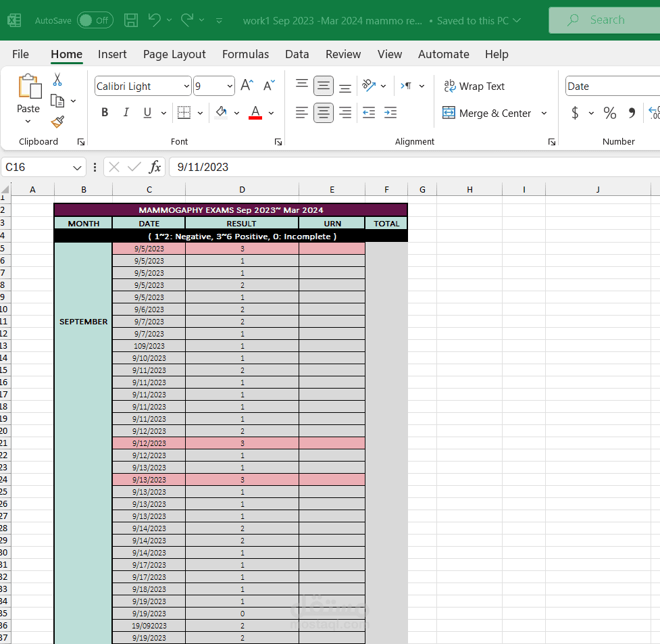Open Alignment settings dialog launcher
The width and height of the screenshot is (660, 644).
552,142
